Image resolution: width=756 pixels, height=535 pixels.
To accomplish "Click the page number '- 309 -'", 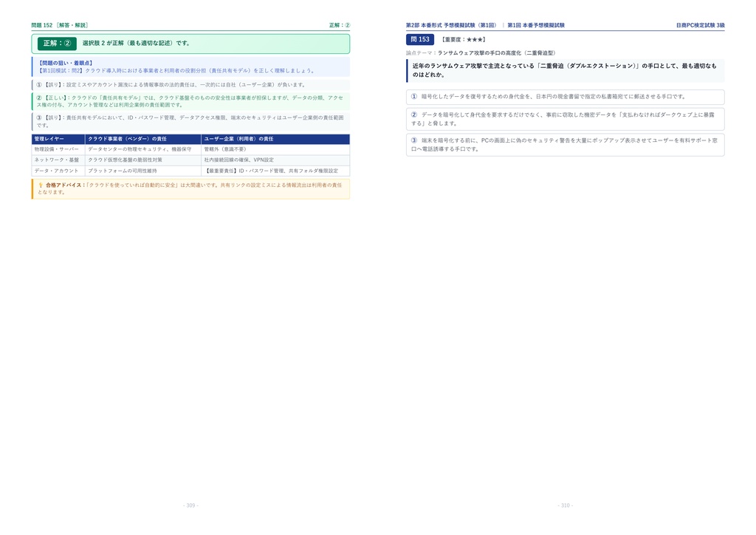I will [191, 505].
